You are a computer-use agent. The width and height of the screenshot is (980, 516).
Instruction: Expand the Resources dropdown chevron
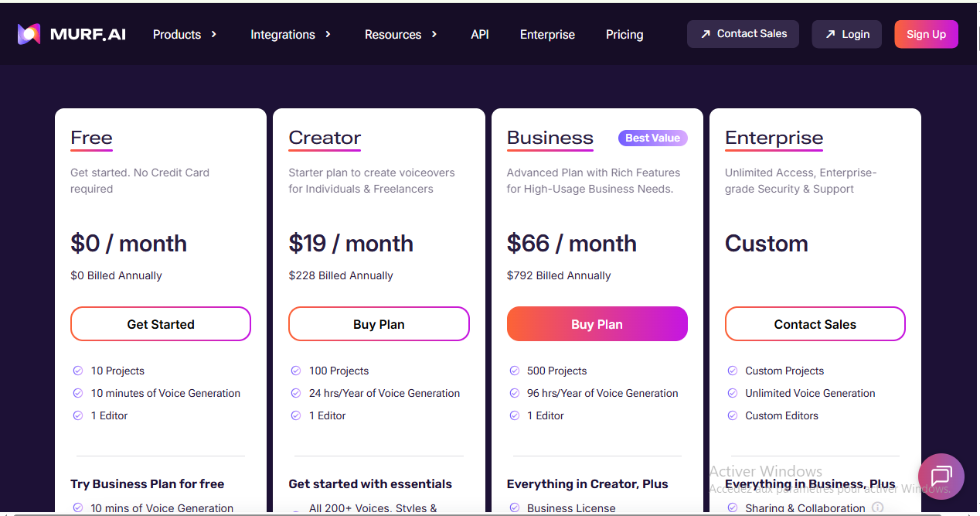pyautogui.click(x=434, y=34)
